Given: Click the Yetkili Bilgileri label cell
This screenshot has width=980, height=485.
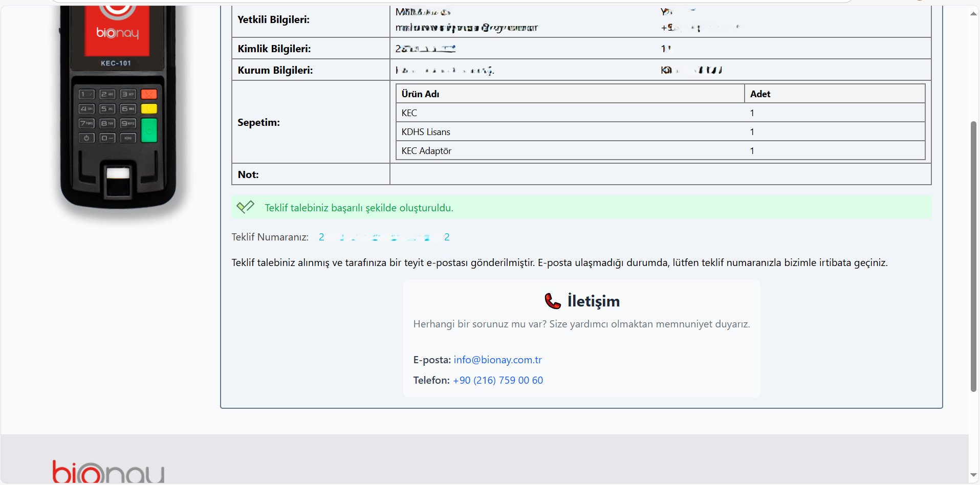Looking at the screenshot, I should click(x=274, y=19).
